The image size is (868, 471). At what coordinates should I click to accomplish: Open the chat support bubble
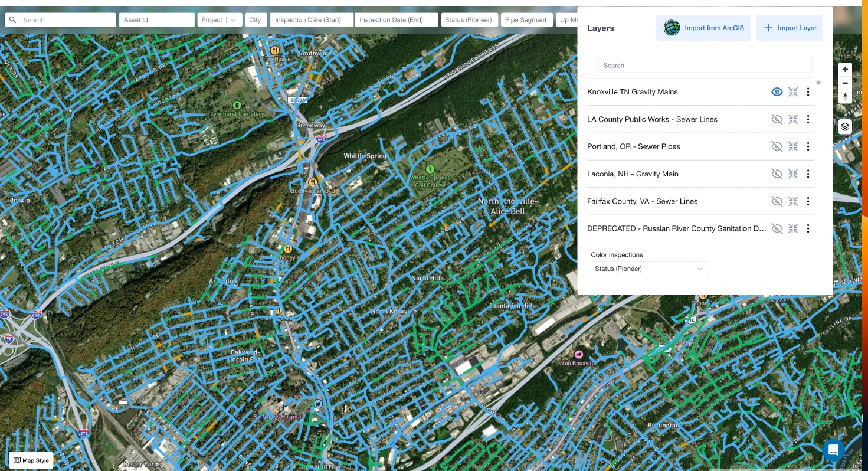point(833,450)
